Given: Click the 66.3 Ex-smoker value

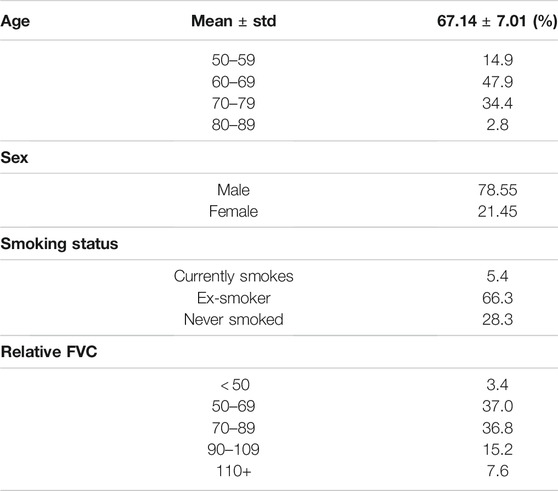Looking at the screenshot, I should click(x=498, y=298).
